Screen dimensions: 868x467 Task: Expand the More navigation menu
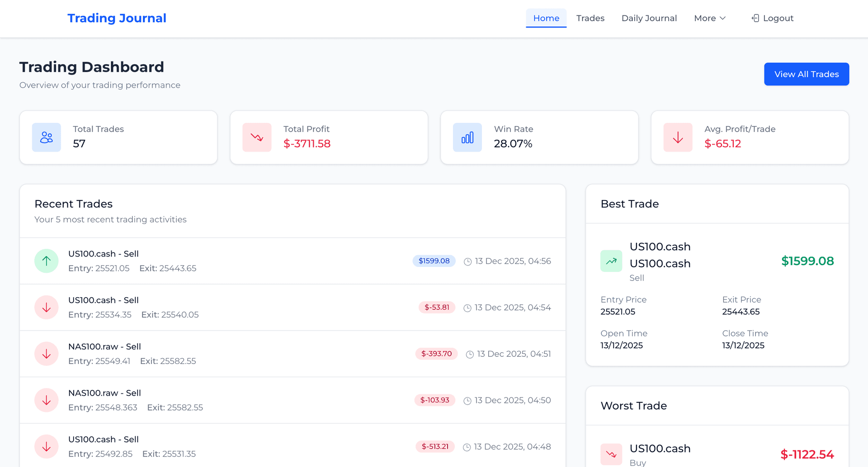[709, 18]
